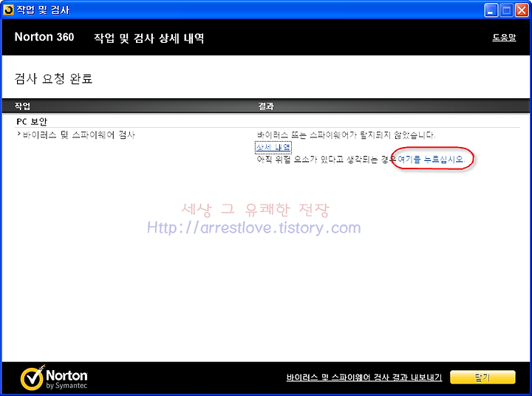Open the 도움말 help link
This screenshot has width=532, height=396.
[x=504, y=38]
